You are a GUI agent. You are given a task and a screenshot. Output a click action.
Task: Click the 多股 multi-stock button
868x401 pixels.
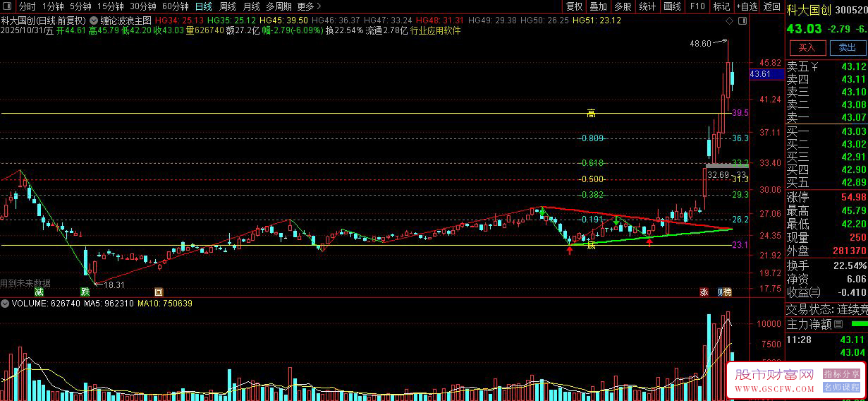point(623,6)
